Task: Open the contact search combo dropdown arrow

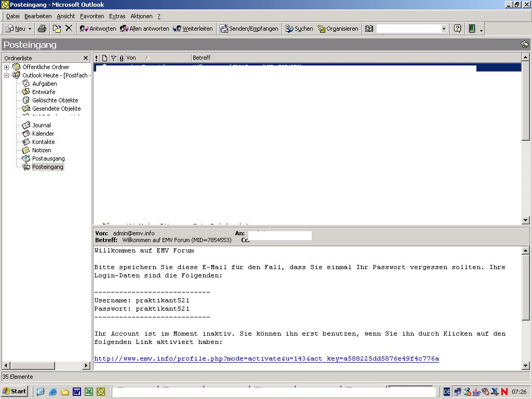Action: [444, 29]
